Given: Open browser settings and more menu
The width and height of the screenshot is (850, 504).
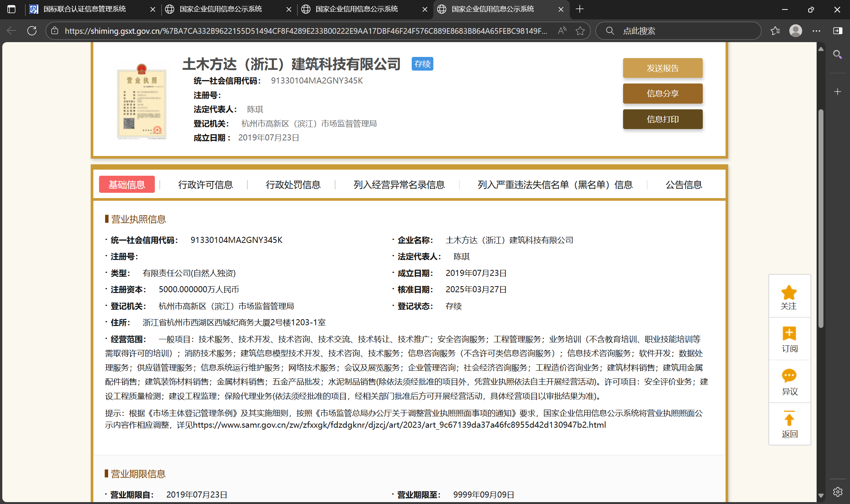Looking at the screenshot, I should click(816, 31).
